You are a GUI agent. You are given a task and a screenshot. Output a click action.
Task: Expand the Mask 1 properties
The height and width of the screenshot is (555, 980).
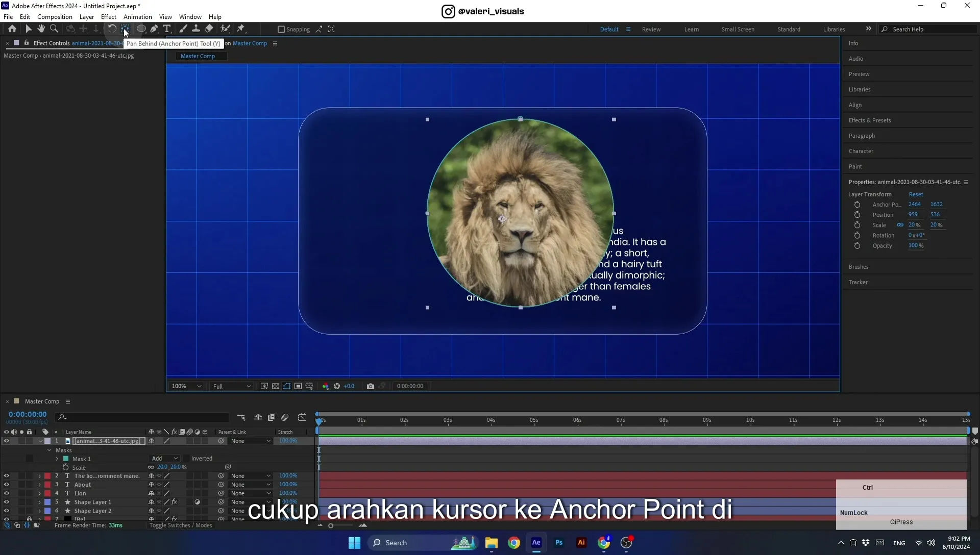click(x=57, y=459)
